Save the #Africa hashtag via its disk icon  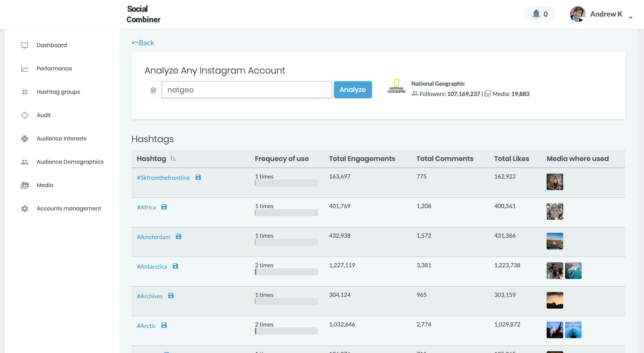pyautogui.click(x=164, y=207)
